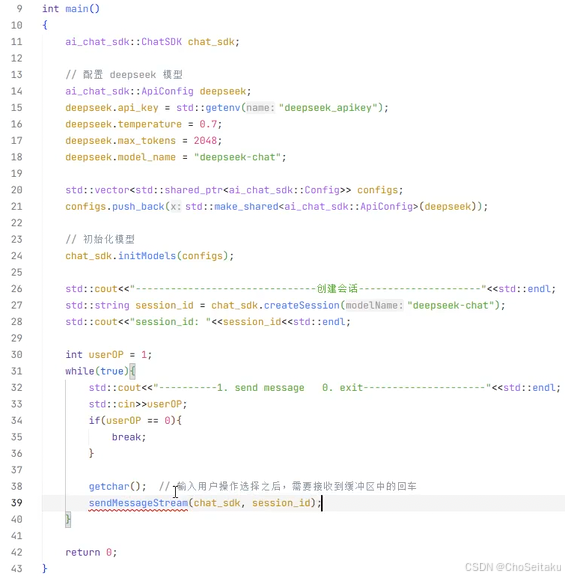Click the getenv function call

tap(223, 108)
